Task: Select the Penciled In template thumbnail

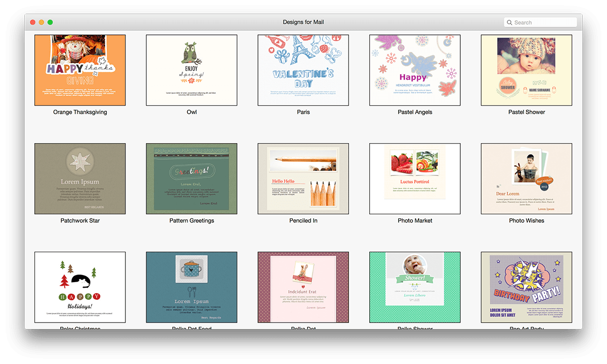Action: point(303,179)
